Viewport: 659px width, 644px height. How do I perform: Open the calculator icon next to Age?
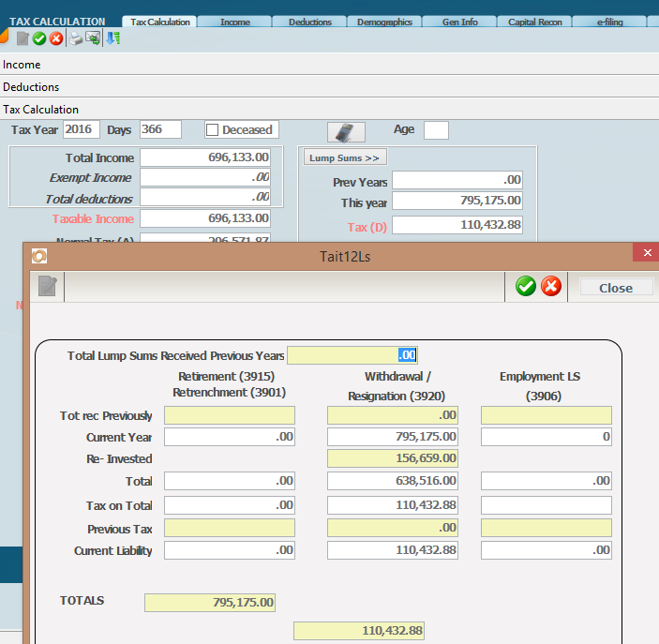pyautogui.click(x=345, y=131)
